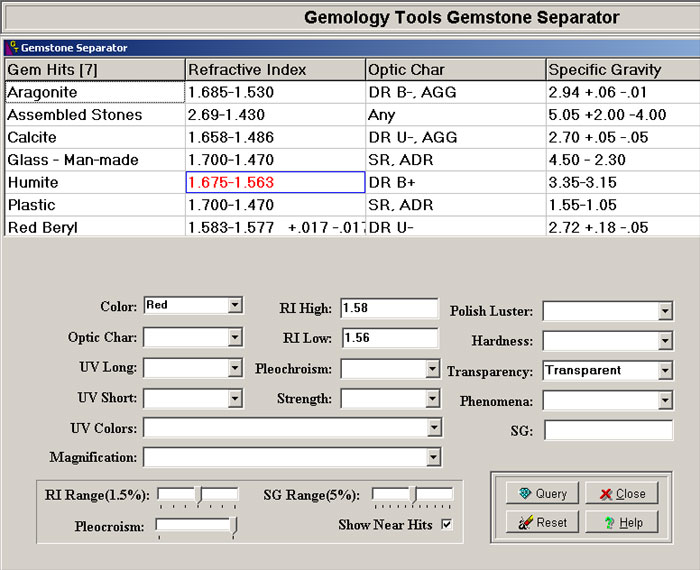Click the DR U-, AGG optic char cell
Image resolution: width=700 pixels, height=570 pixels.
coord(456,137)
